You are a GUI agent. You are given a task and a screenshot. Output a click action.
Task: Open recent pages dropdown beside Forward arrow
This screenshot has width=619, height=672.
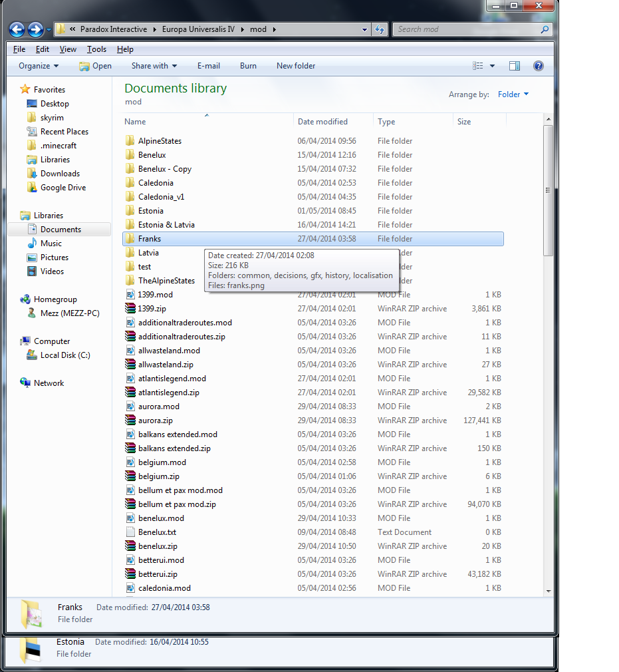[49, 30]
